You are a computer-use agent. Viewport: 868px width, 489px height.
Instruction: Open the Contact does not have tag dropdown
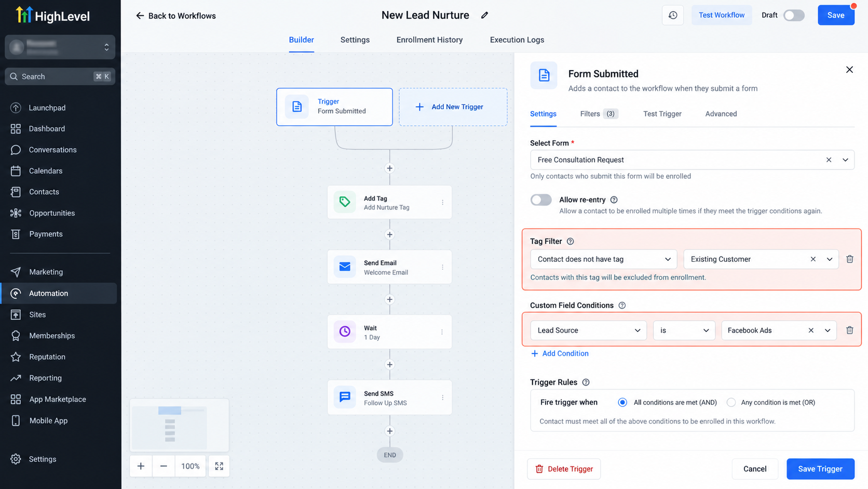coord(603,259)
